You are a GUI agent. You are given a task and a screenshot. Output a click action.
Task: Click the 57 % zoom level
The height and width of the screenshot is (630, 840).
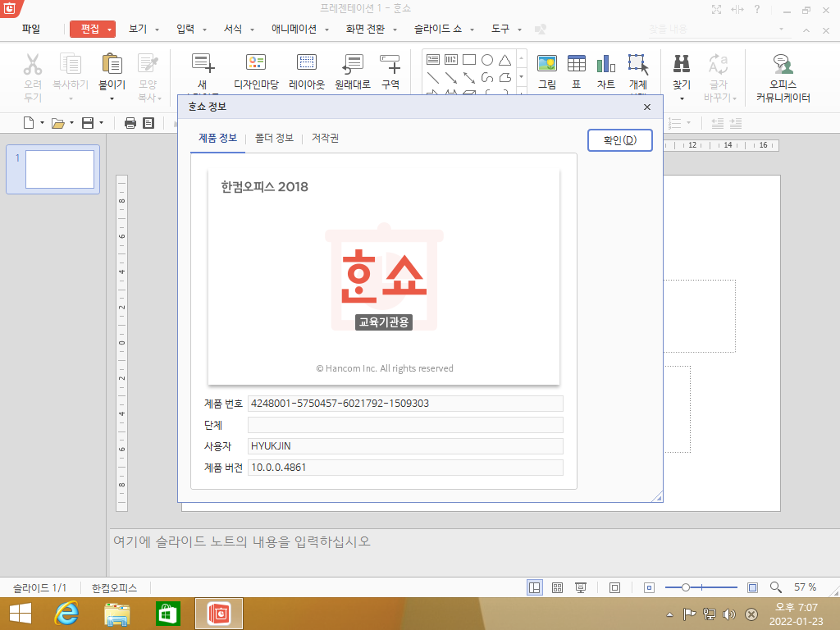[806, 587]
